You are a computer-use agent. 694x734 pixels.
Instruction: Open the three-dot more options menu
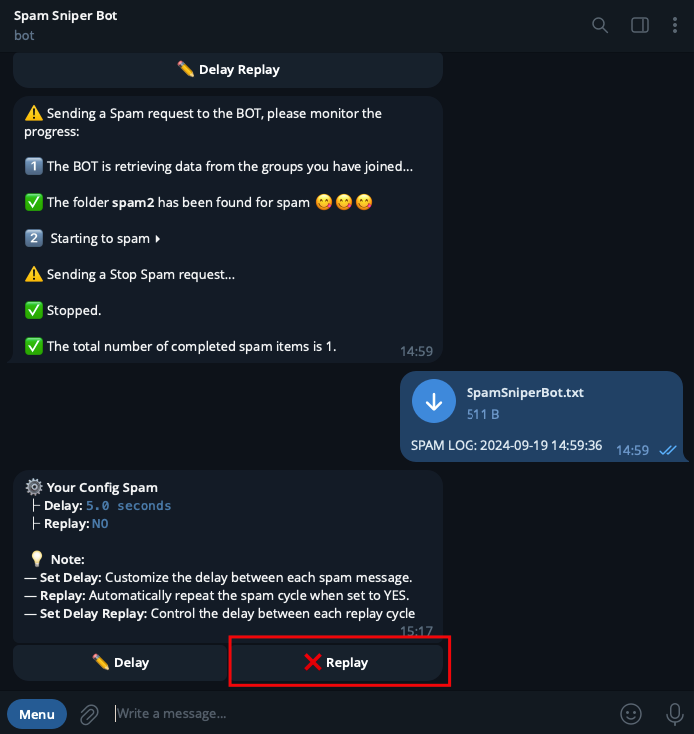pyautogui.click(x=674, y=25)
